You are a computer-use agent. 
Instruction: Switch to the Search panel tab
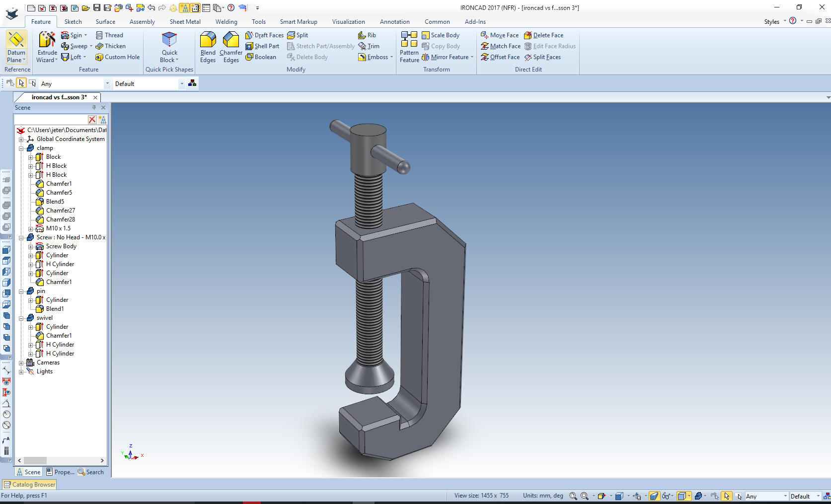coord(91,472)
